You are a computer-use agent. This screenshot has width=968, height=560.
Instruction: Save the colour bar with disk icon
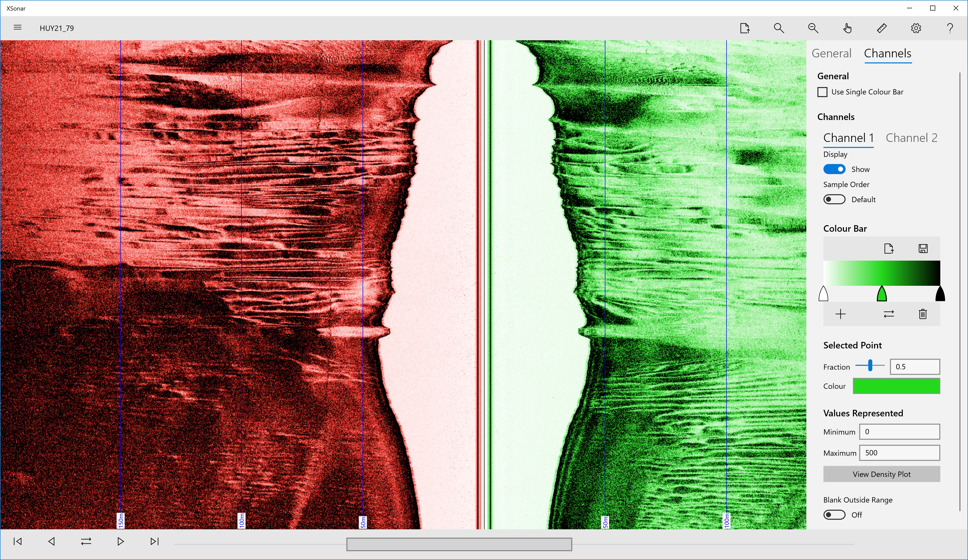click(923, 249)
